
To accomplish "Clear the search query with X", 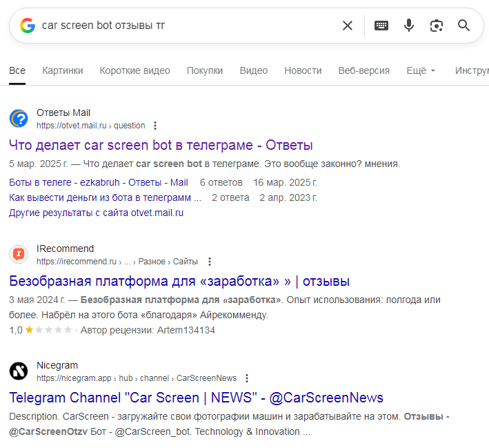I will pos(348,26).
